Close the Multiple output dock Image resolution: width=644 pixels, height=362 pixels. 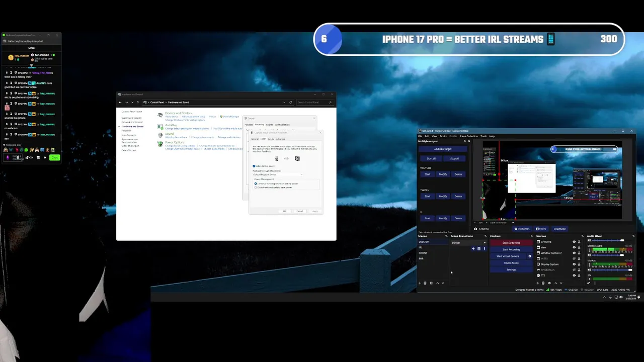coord(469,141)
